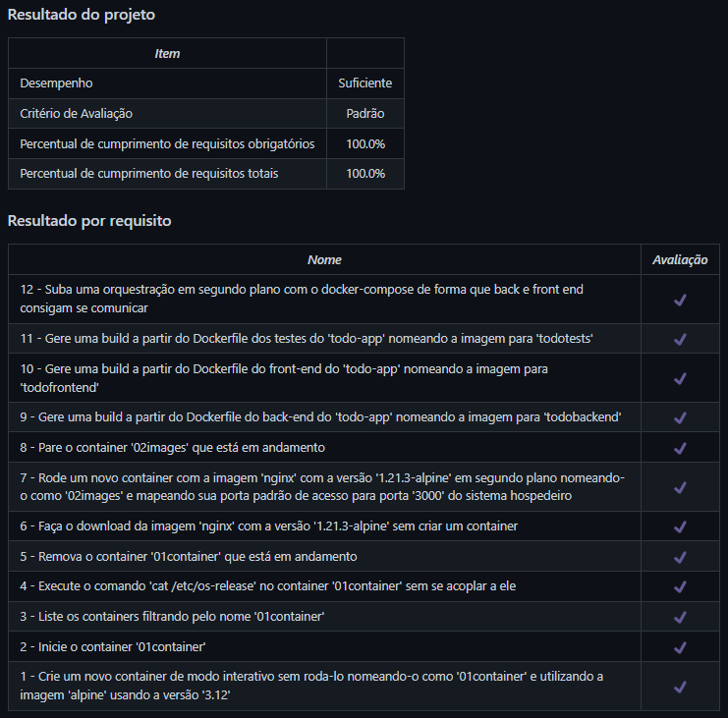Click the checkmark for requirement 7 nginx container
This screenshot has width=728, height=718.
680,487
